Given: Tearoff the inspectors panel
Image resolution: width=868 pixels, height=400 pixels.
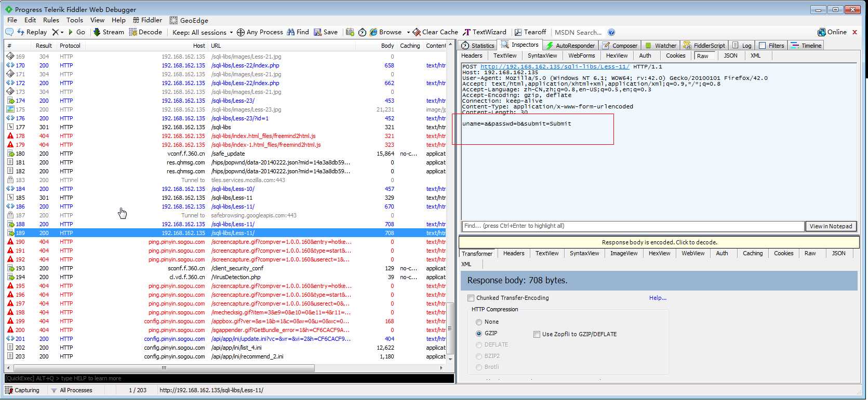Looking at the screenshot, I should tap(530, 32).
